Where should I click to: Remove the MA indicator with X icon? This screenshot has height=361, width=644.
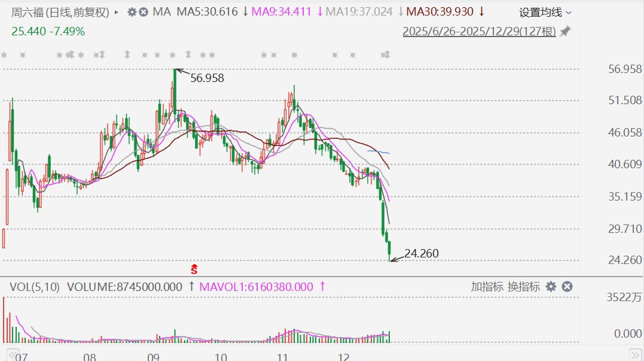(x=144, y=12)
